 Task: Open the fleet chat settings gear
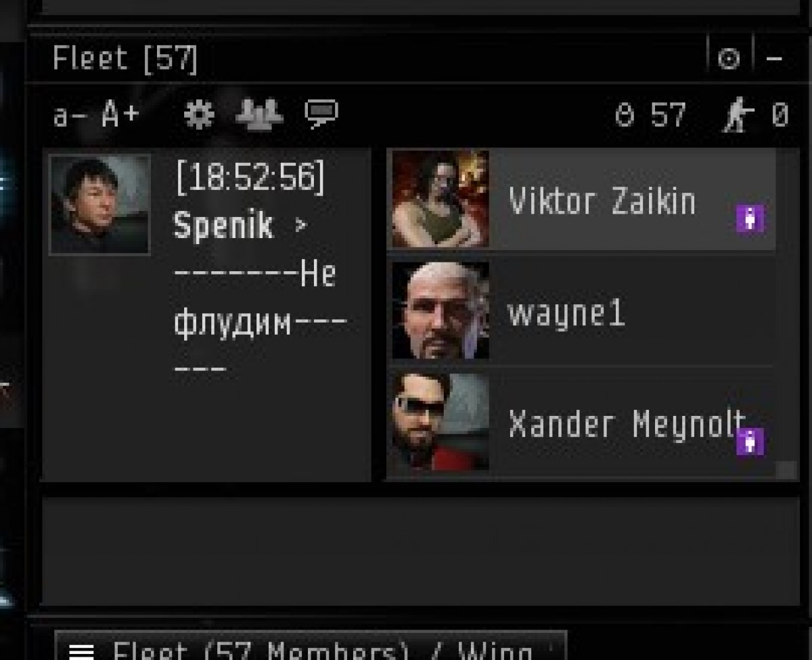[199, 115]
